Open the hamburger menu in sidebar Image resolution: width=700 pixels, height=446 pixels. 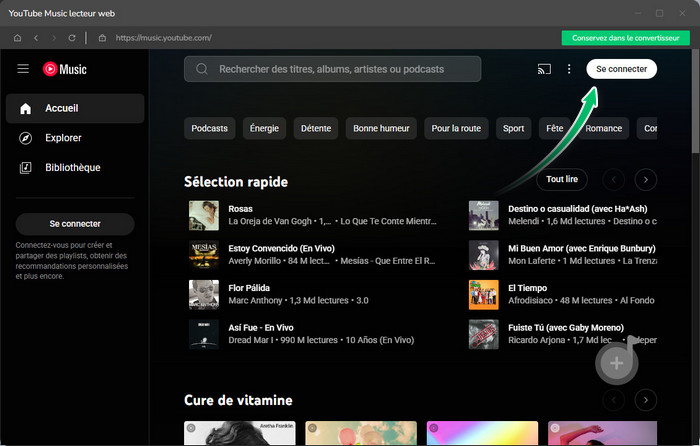click(23, 69)
